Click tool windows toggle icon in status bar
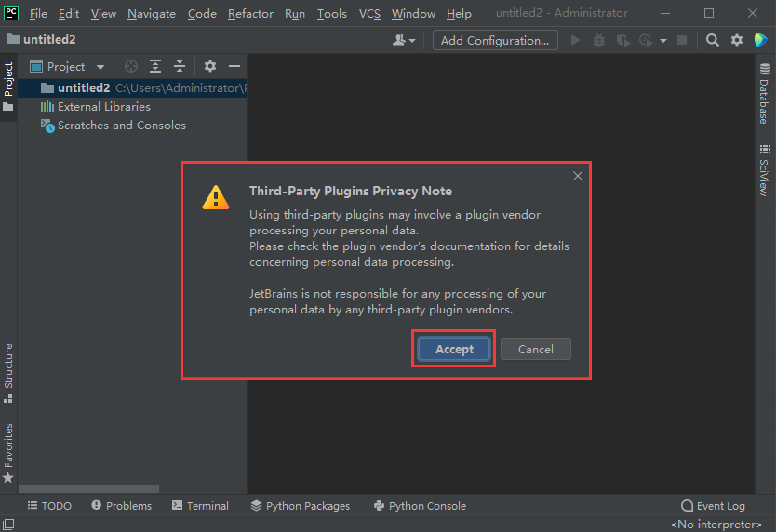 point(9,524)
